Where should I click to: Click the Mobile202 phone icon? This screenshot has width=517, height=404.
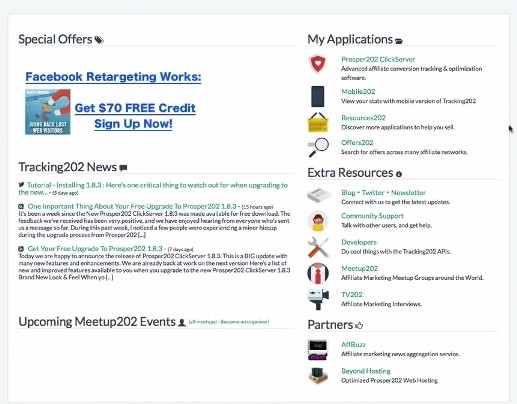point(318,96)
